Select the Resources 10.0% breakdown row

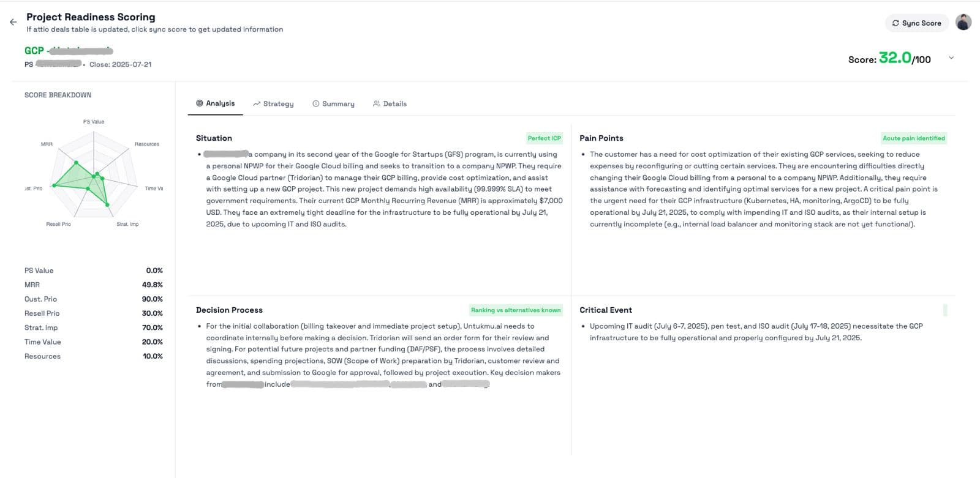93,356
